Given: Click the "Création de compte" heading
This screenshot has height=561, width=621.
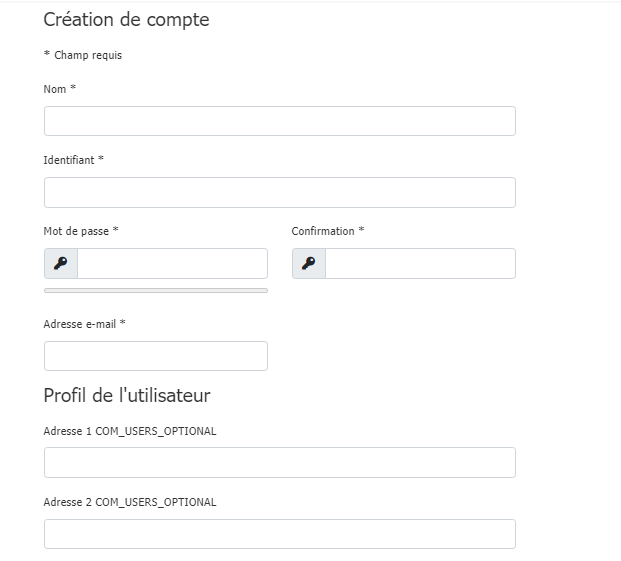Looking at the screenshot, I should point(126,19).
